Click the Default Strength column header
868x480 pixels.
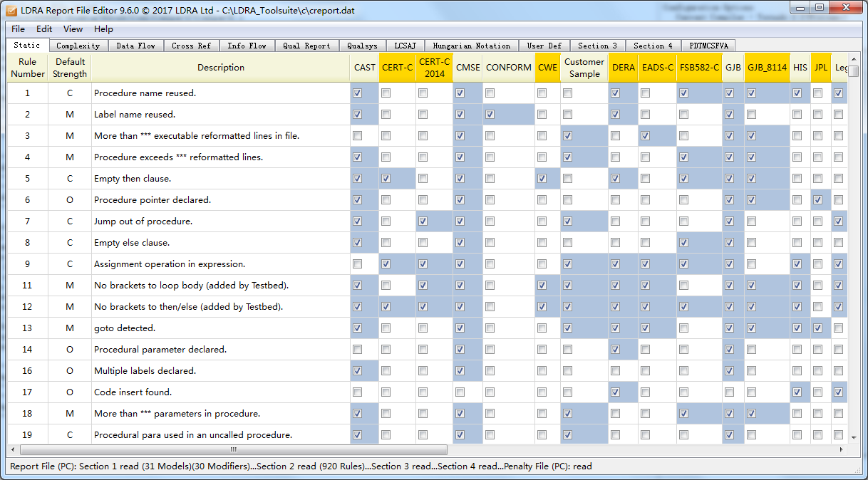tap(70, 68)
